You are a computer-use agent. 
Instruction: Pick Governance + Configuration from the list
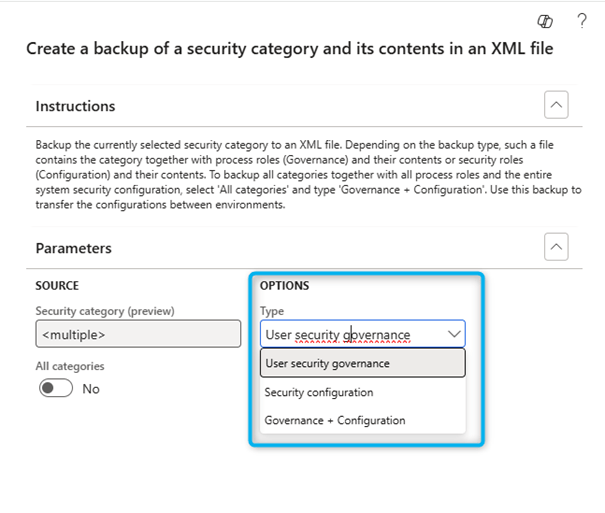pos(335,420)
